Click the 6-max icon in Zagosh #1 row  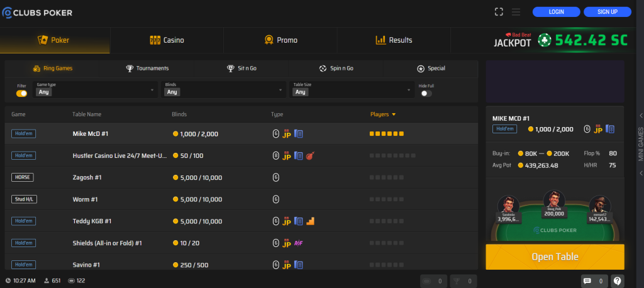[x=276, y=177]
